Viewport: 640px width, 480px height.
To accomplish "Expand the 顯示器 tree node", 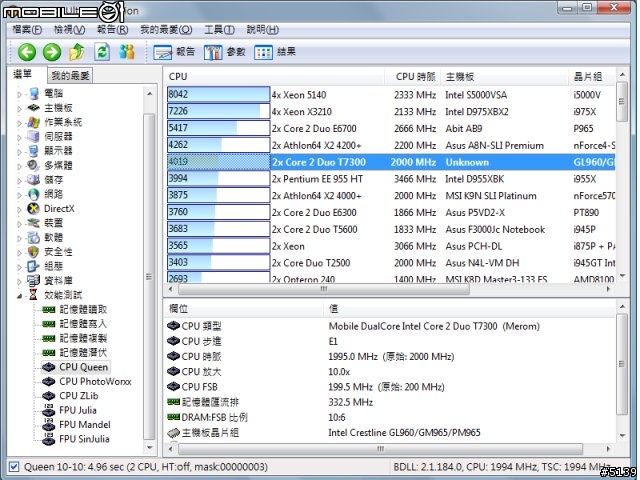I will click(x=19, y=152).
